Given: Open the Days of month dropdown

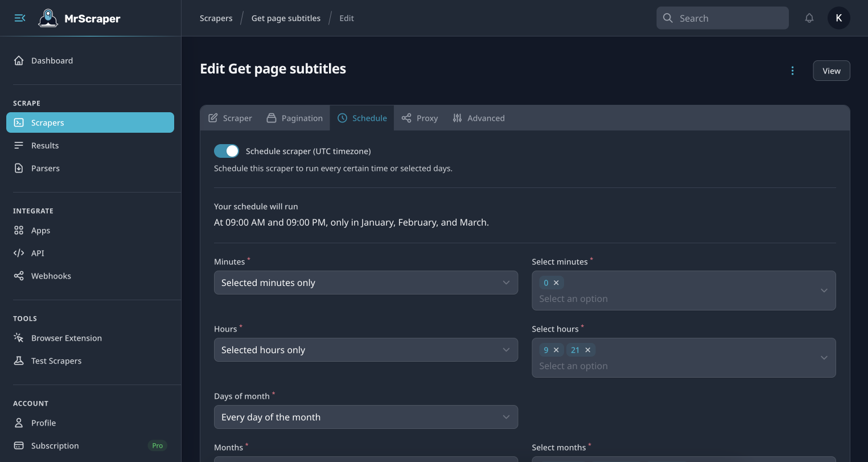Looking at the screenshot, I should tap(365, 417).
